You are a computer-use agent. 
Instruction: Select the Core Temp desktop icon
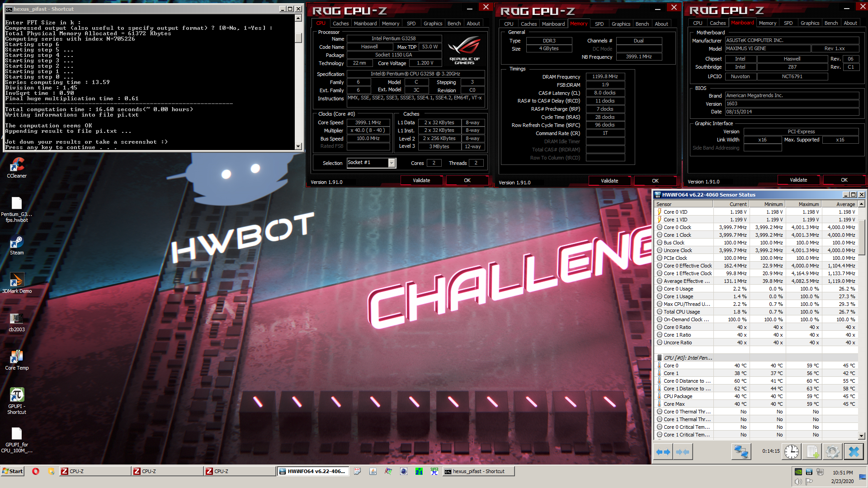click(x=17, y=361)
